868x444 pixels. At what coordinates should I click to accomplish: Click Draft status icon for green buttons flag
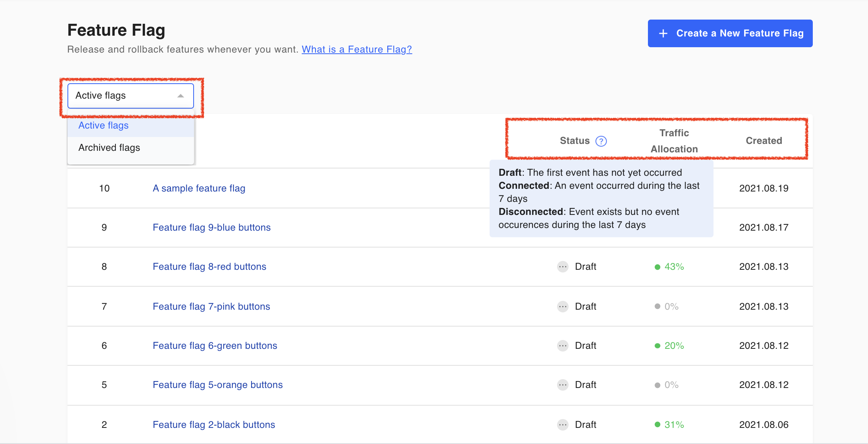click(x=562, y=346)
